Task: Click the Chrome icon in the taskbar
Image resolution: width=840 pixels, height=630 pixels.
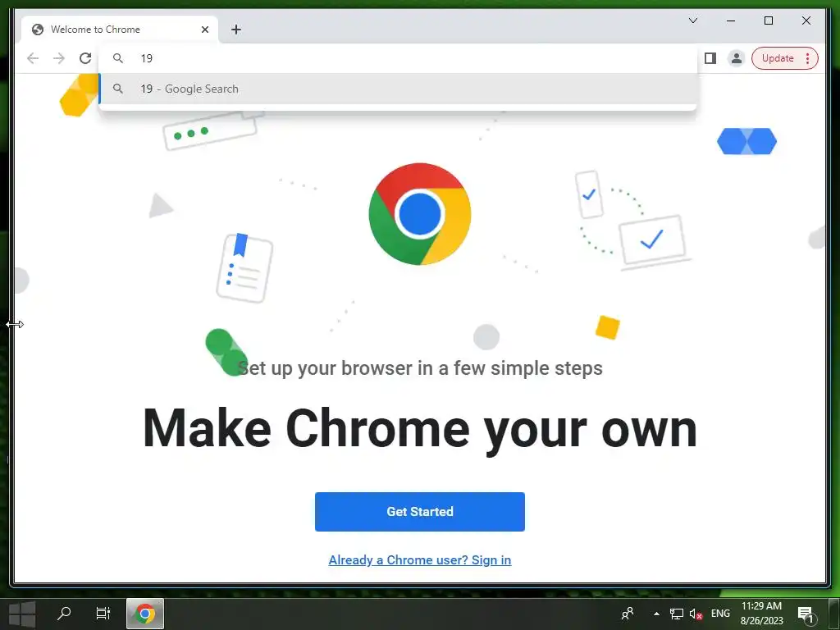Action: 144,614
